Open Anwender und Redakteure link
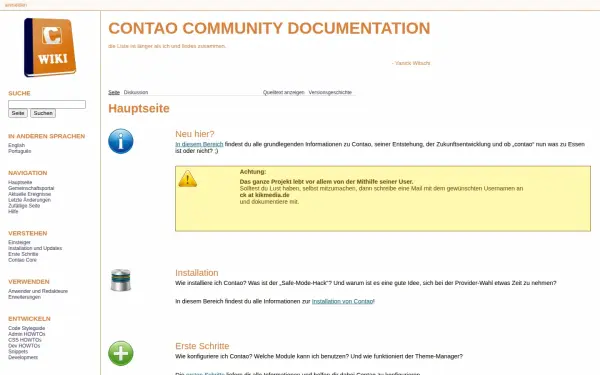Image resolution: width=600 pixels, height=375 pixels. tap(38, 291)
